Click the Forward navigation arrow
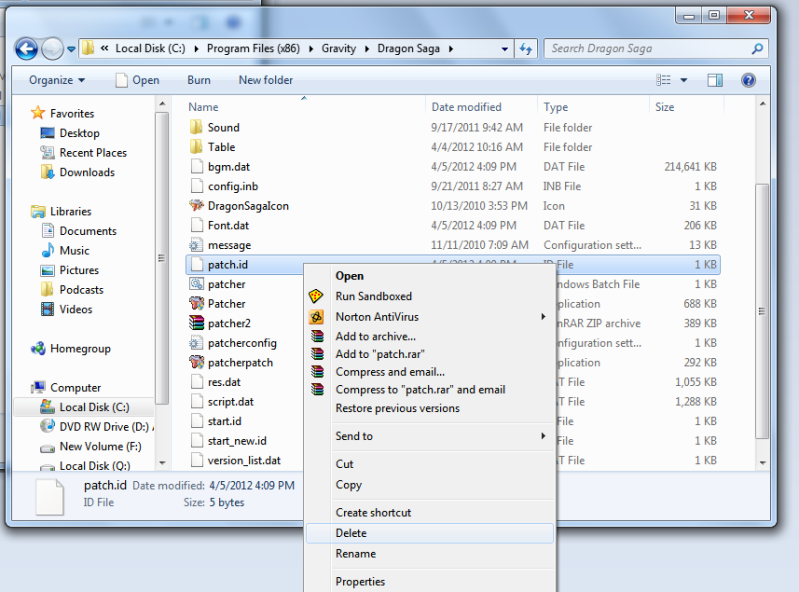This screenshot has height=592, width=799. [x=52, y=49]
